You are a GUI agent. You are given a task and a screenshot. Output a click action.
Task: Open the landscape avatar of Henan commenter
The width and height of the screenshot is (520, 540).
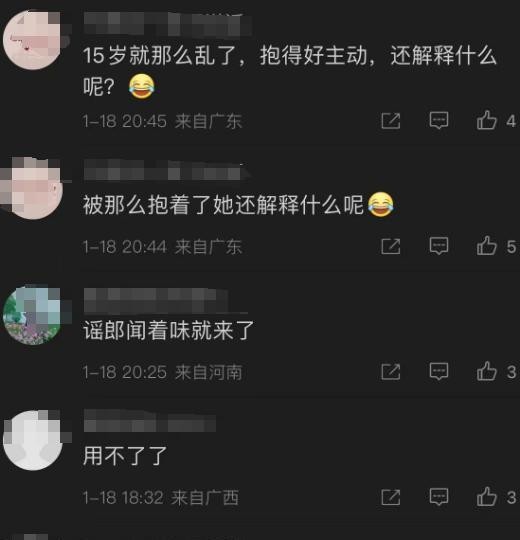click(x=33, y=315)
